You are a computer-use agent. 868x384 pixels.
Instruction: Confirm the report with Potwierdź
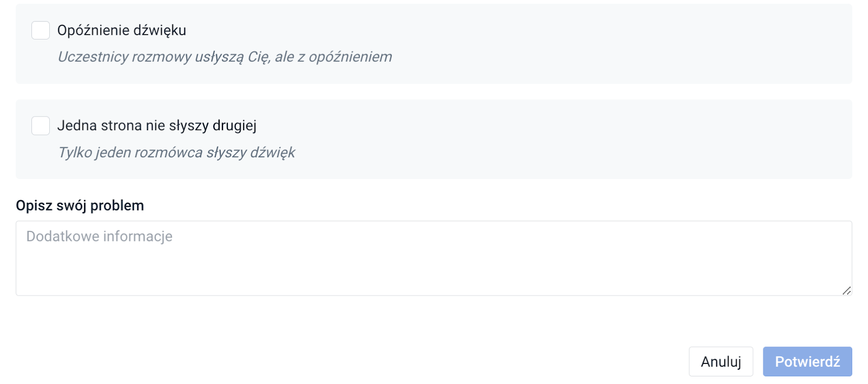click(808, 361)
